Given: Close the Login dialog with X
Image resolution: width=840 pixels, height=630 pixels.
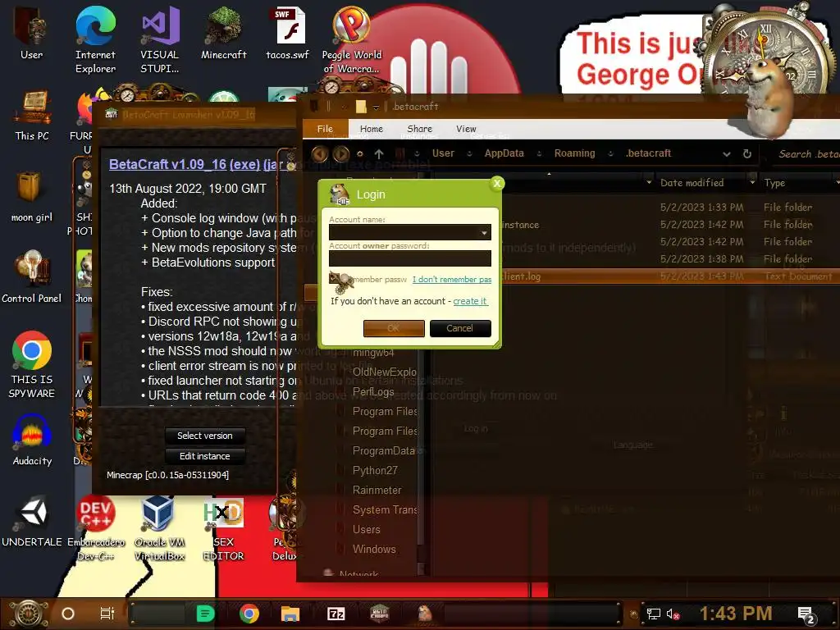Looking at the screenshot, I should click(496, 183).
